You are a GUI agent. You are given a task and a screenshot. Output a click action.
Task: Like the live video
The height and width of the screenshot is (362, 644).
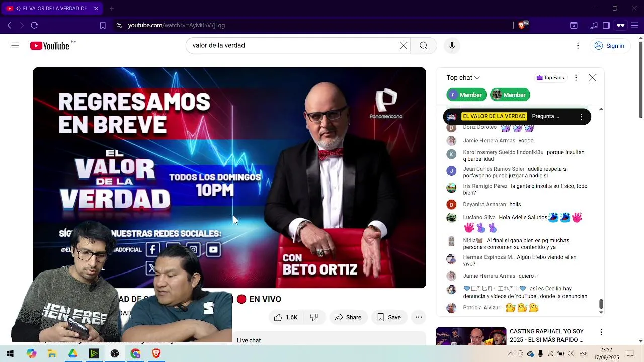pos(285,317)
